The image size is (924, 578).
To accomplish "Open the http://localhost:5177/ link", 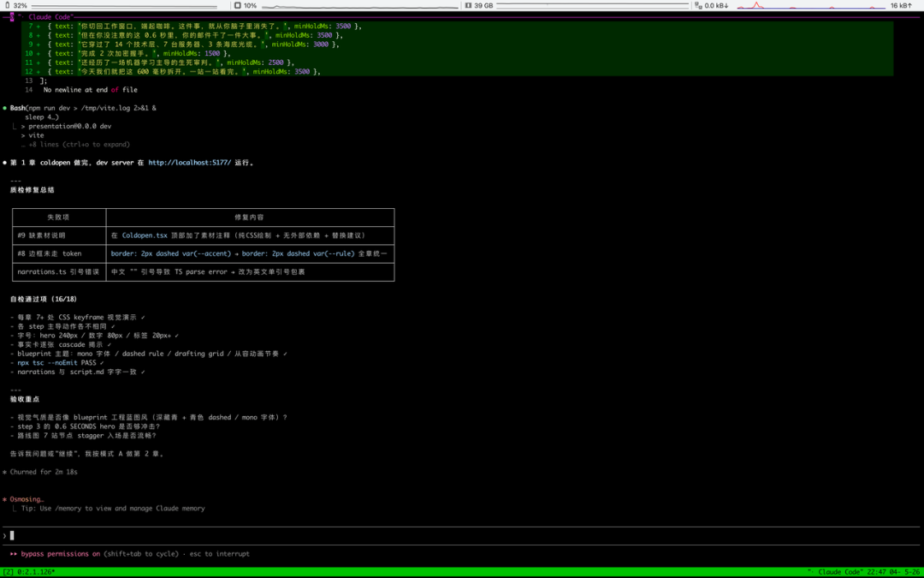I will pyautogui.click(x=190, y=163).
